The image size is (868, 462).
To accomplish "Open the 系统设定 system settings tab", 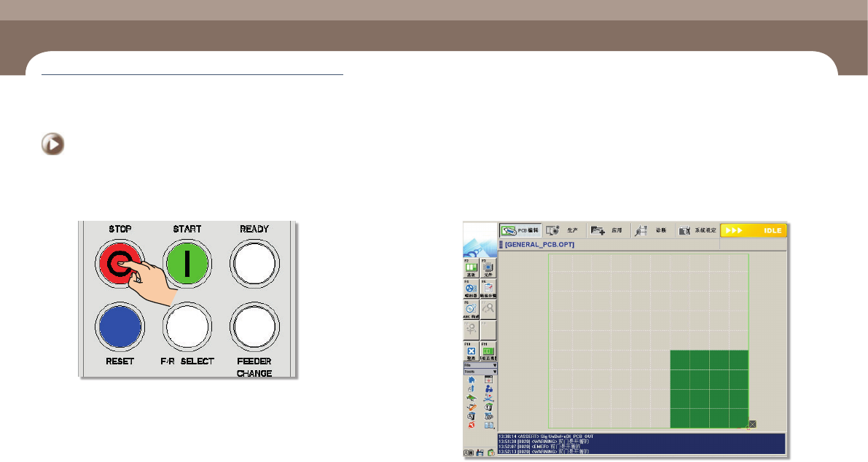I will (697, 230).
